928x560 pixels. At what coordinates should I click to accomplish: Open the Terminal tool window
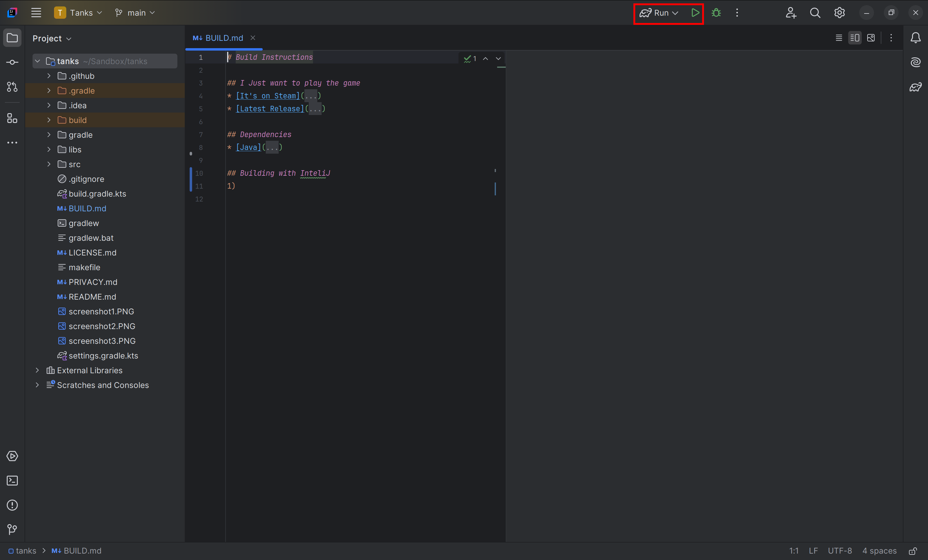pos(12,481)
